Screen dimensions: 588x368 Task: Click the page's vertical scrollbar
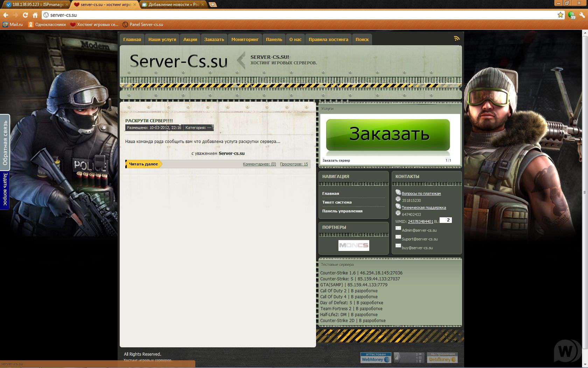point(584,192)
